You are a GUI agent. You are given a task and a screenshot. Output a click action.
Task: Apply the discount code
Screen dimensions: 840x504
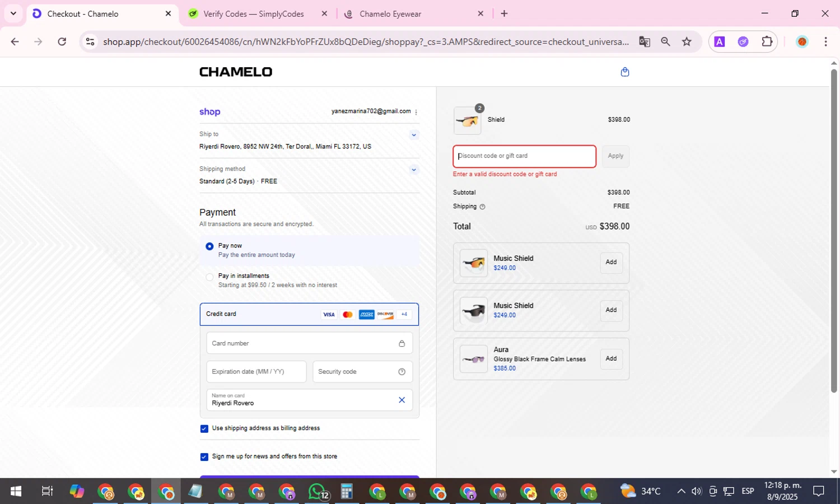pyautogui.click(x=615, y=156)
